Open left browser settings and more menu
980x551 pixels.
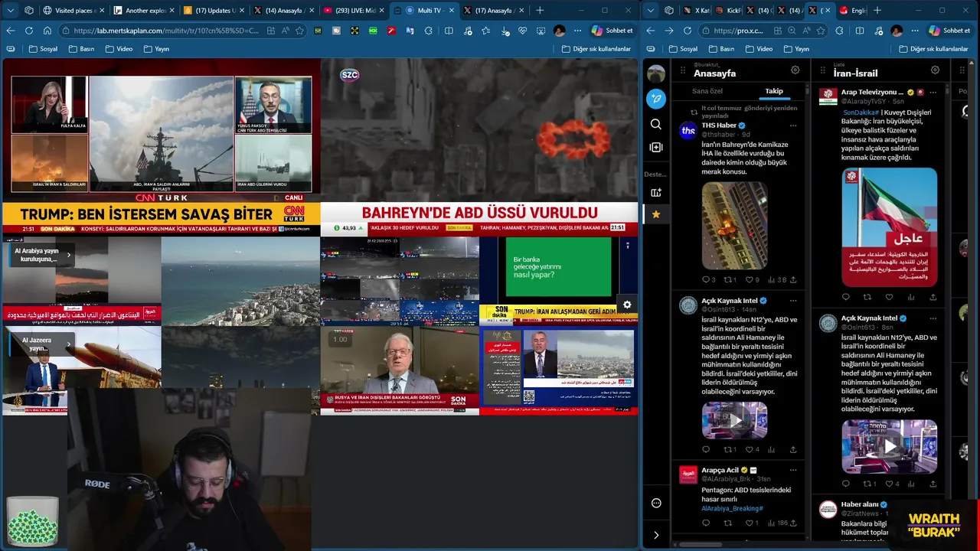577,31
